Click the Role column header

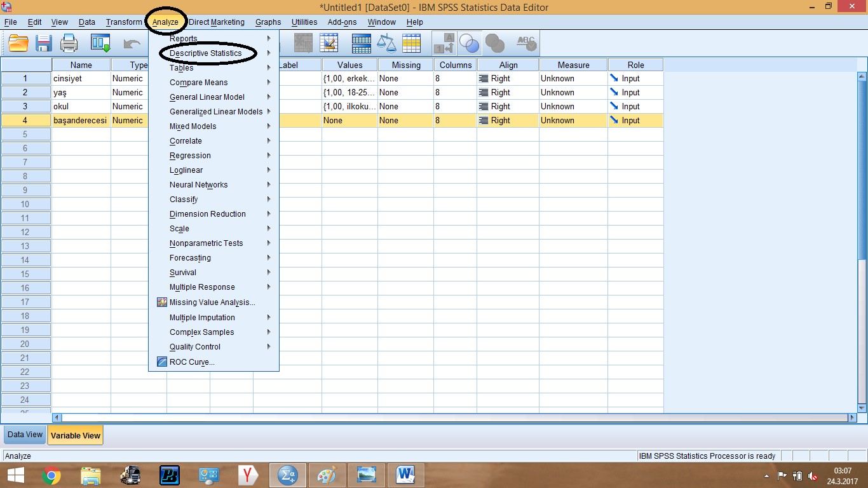635,65
